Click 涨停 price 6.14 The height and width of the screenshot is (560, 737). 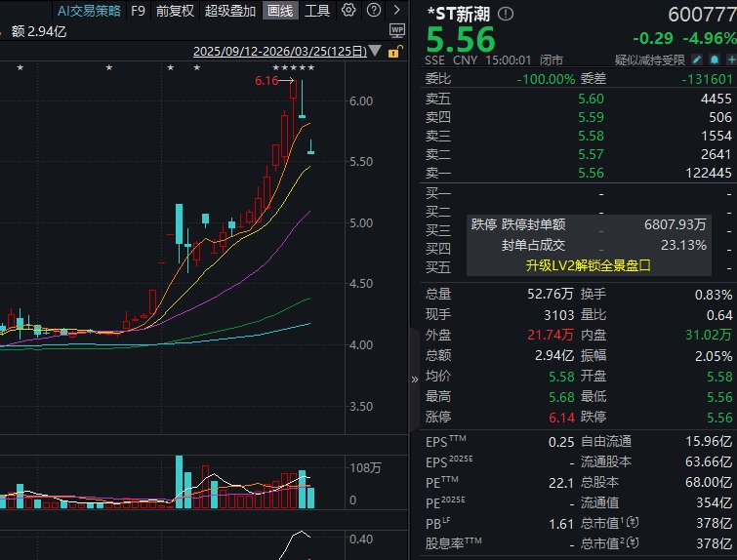coord(561,418)
